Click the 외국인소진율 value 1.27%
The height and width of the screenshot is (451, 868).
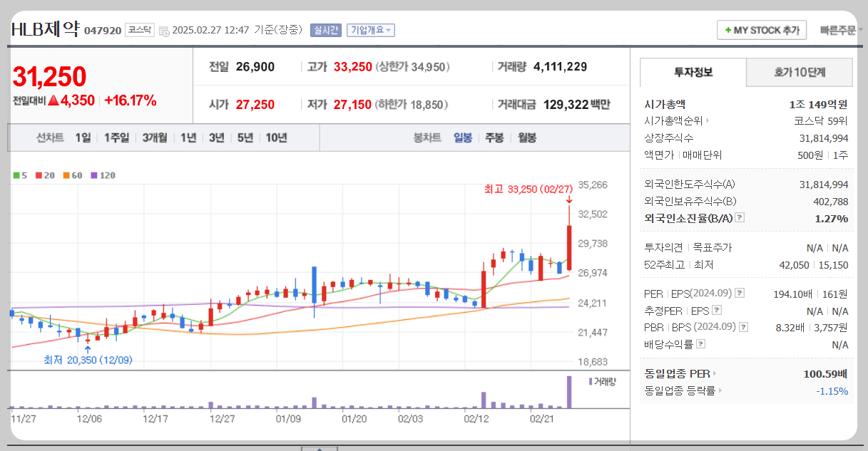[x=832, y=219]
